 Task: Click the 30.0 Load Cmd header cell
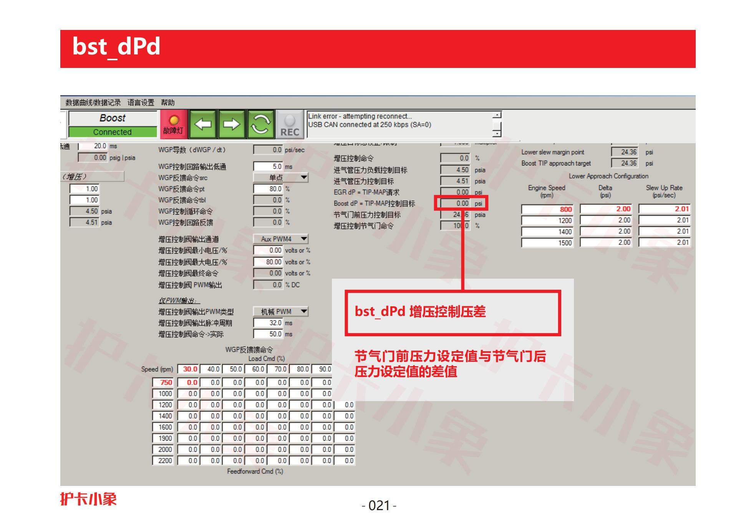(x=188, y=369)
